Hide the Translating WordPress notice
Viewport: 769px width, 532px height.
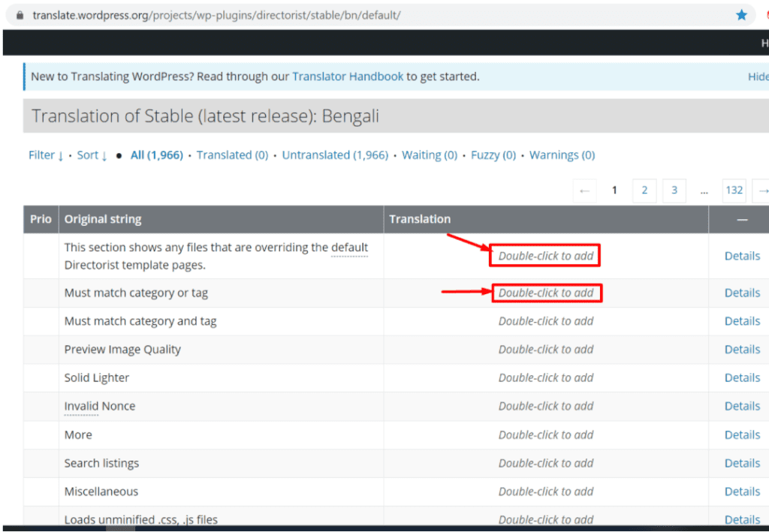click(x=758, y=77)
